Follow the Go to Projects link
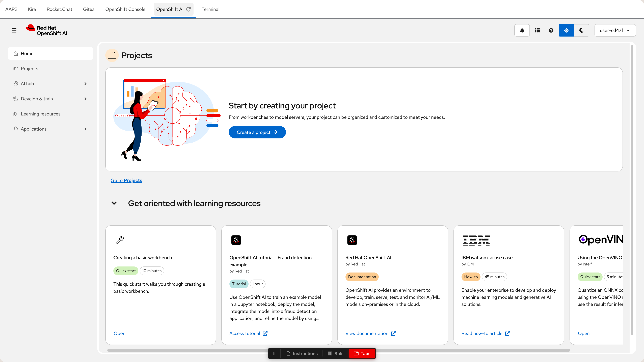This screenshot has height=362, width=644. 126,180
